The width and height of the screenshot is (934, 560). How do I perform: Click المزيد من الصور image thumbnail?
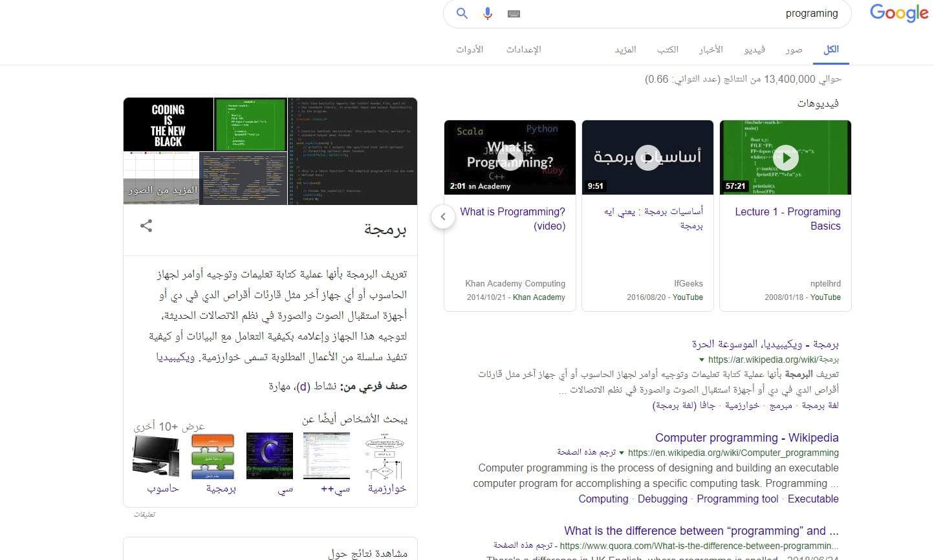[x=161, y=190]
